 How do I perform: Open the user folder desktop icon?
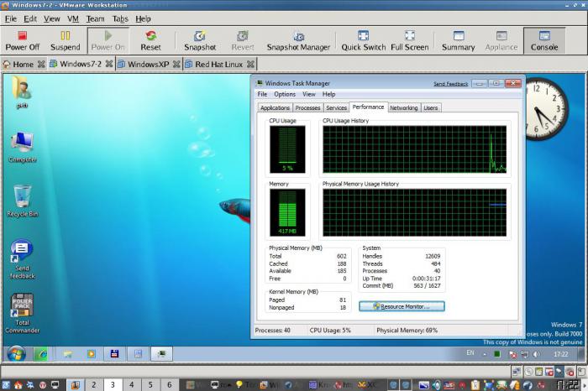click(x=22, y=92)
